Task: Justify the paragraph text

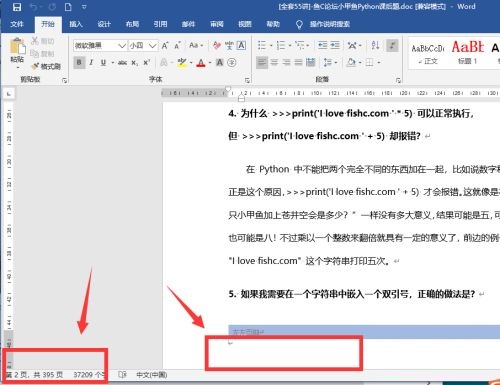Action: 298,62
